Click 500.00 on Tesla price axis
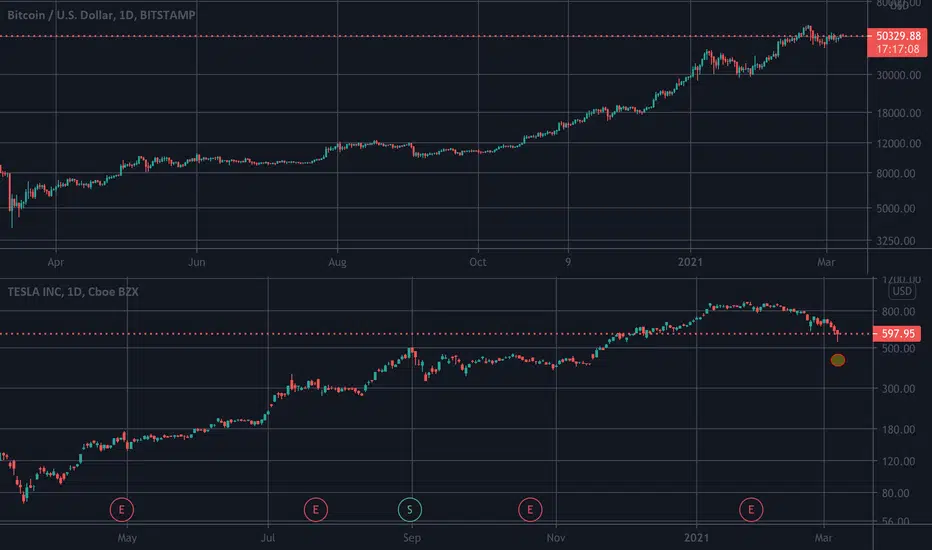This screenshot has width=932, height=550. point(898,348)
